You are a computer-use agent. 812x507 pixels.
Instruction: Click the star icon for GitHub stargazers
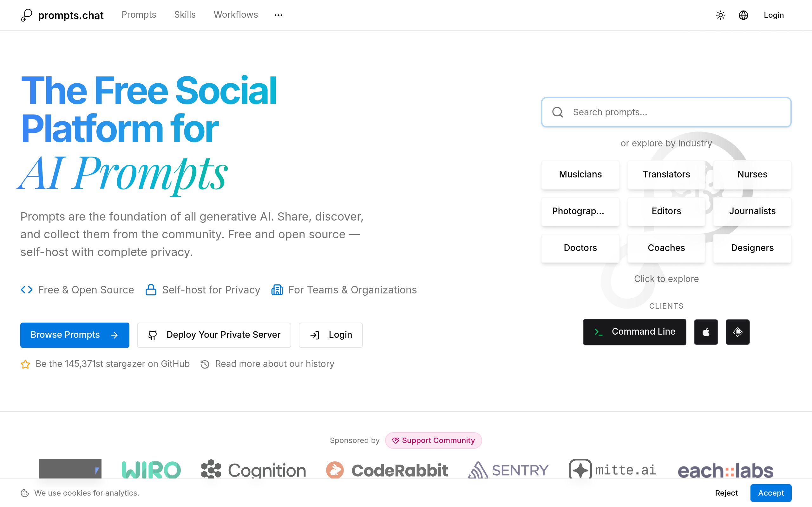25,364
